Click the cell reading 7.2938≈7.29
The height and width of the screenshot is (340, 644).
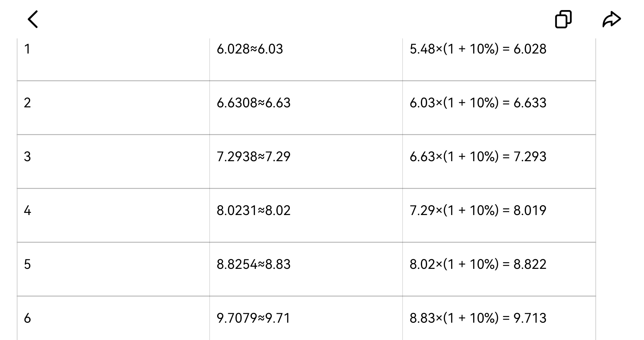253,157
